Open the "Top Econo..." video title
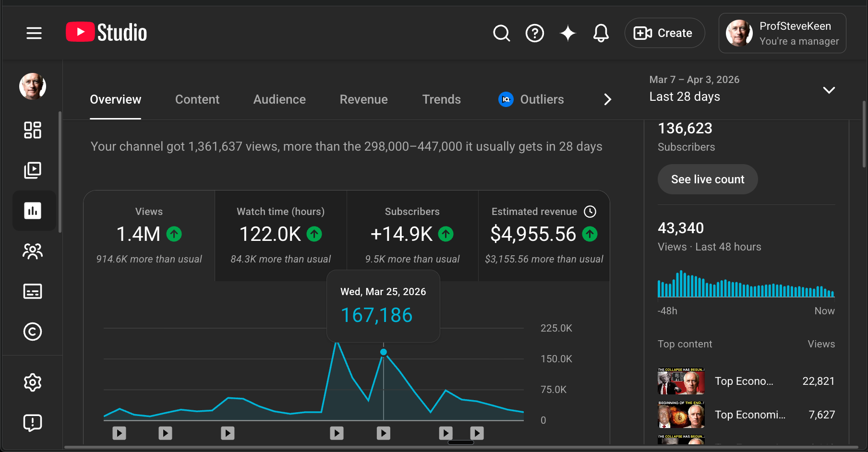868x452 pixels. (x=744, y=381)
